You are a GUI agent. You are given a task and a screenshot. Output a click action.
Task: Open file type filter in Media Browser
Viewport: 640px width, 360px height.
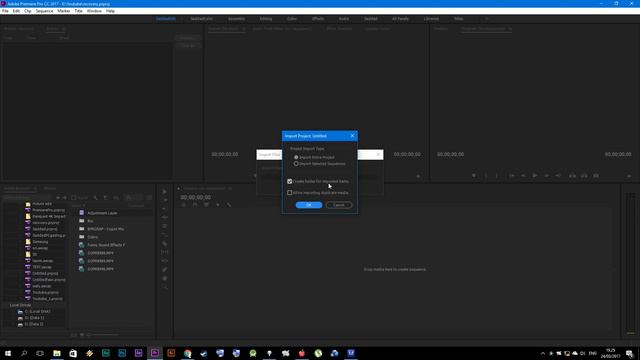(105, 198)
